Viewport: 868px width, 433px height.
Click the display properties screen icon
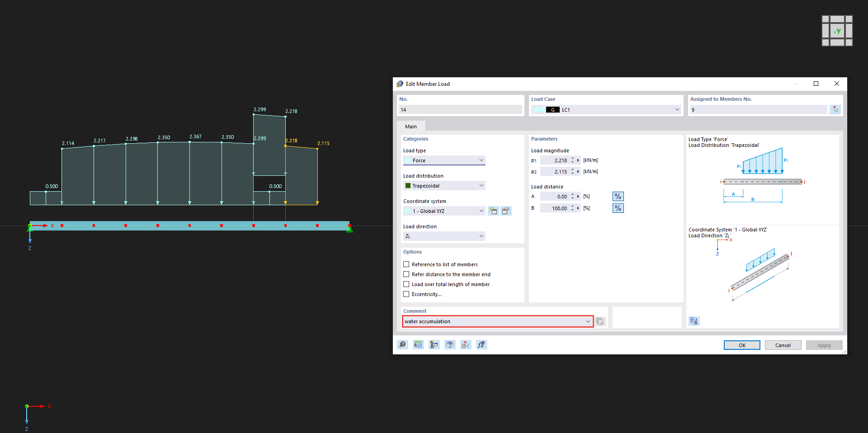point(450,344)
